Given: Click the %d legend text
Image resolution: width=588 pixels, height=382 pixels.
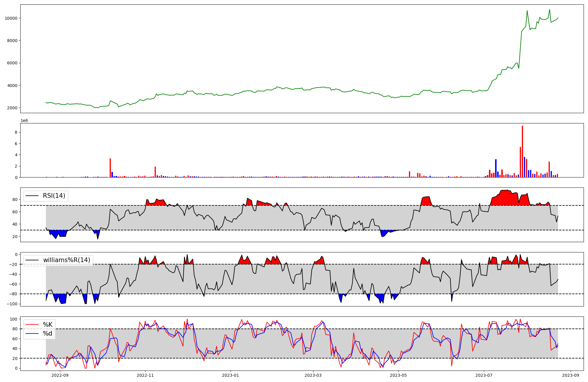Looking at the screenshot, I should click(48, 334).
